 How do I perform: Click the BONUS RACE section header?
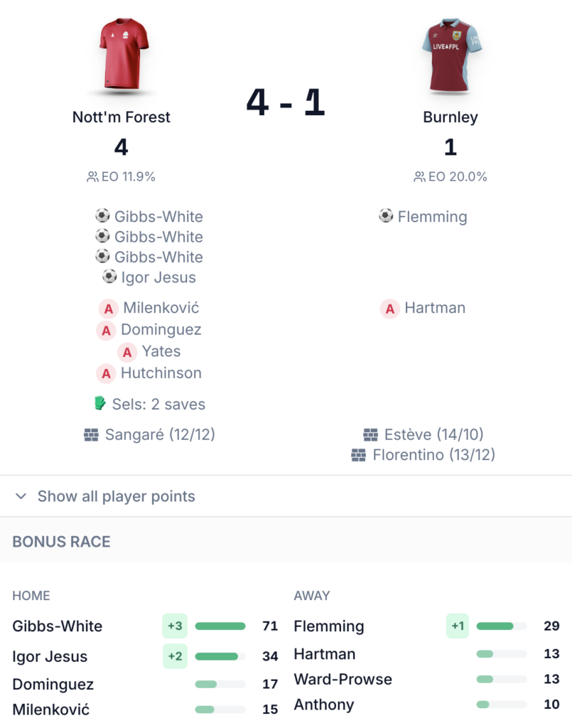[x=62, y=542]
